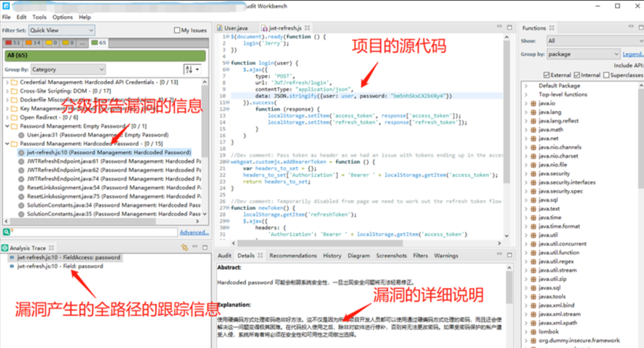Uncheck the Internal API checkbox
Viewport: 644px width, 348px height.
click(577, 75)
